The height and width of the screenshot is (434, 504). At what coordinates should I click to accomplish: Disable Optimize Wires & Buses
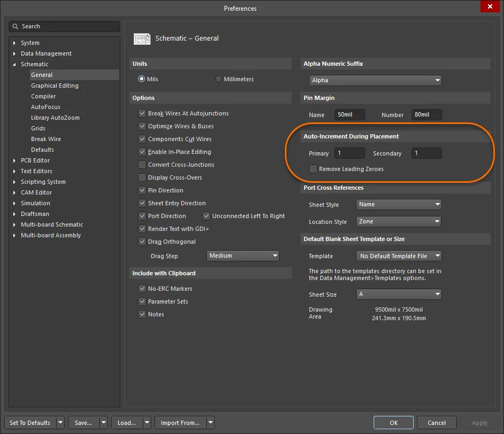pos(142,126)
